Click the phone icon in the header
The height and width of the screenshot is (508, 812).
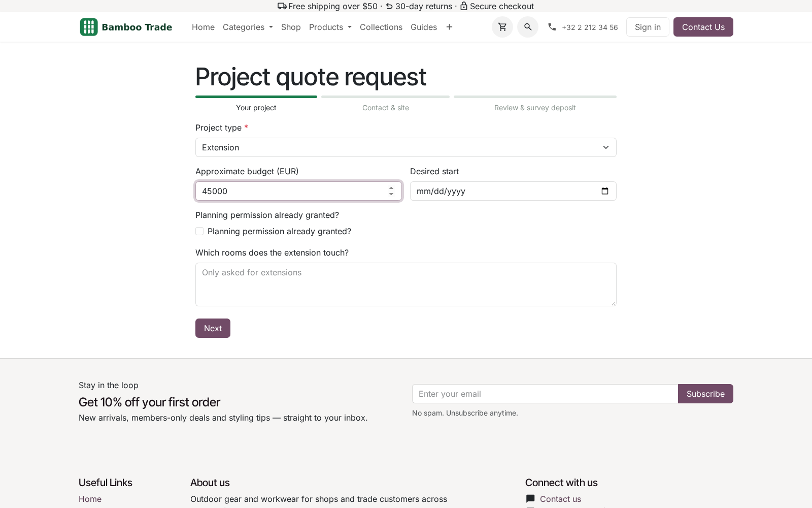tap(552, 27)
